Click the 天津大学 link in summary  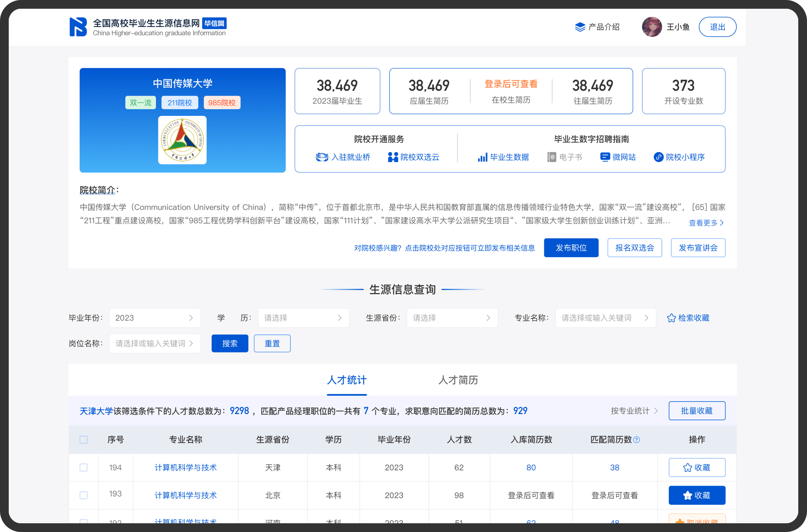click(96, 411)
